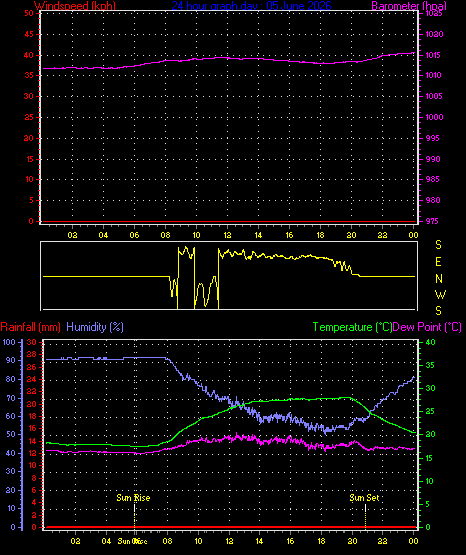Click the Rainfall (mm) legend label
Image resolution: width=466 pixels, height=555 pixels.
31,327
